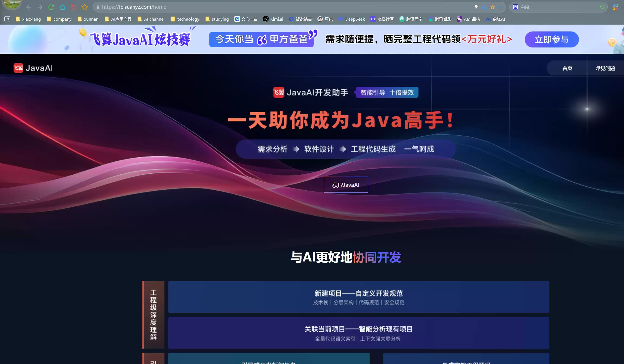Click the JavaAI开发助手 hero title

click(310, 92)
